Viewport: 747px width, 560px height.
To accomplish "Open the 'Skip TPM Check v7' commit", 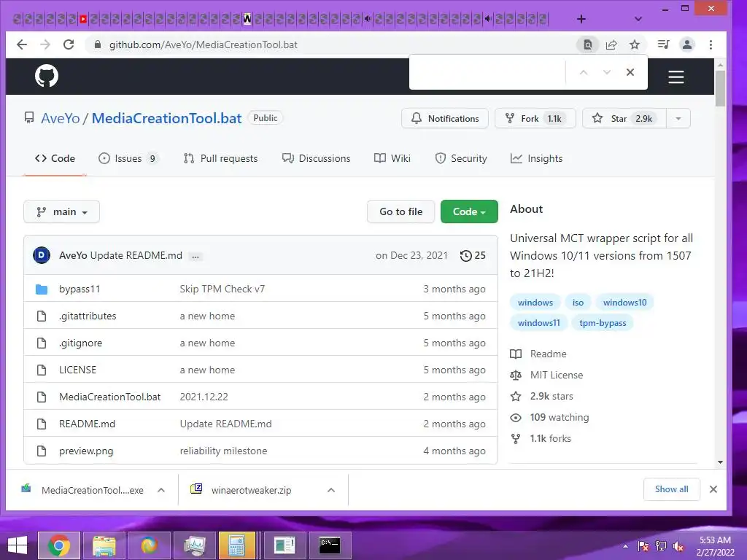I will point(222,289).
